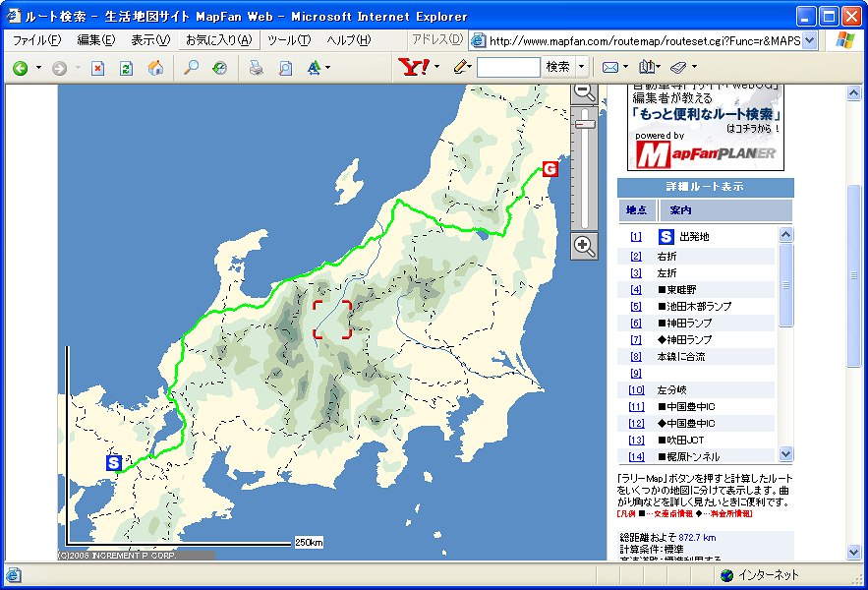This screenshot has width=868, height=590.
Task: Click the text size A icon
Action: click(314, 68)
